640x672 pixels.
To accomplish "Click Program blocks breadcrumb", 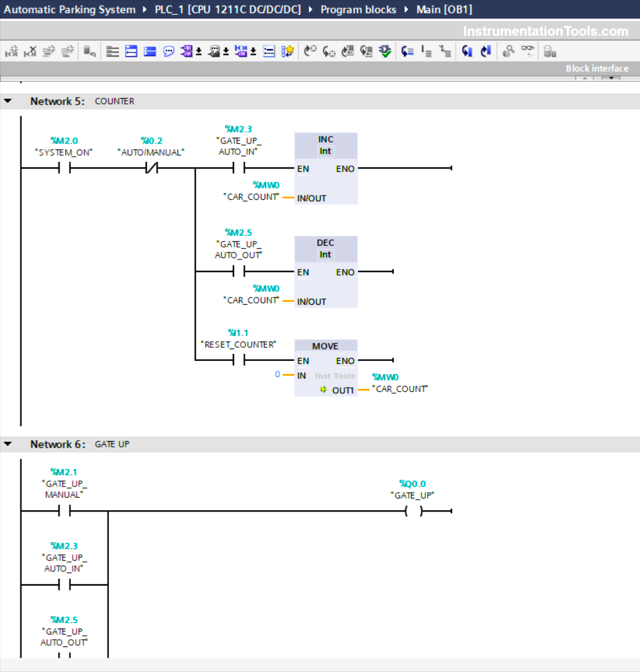I will pos(359,9).
